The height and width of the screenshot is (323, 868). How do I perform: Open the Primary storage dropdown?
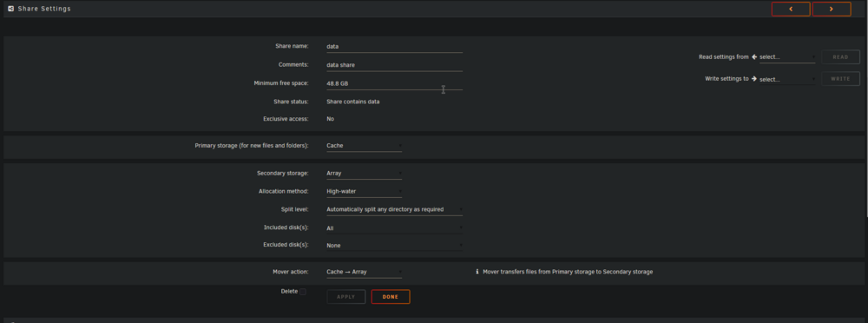[364, 146]
